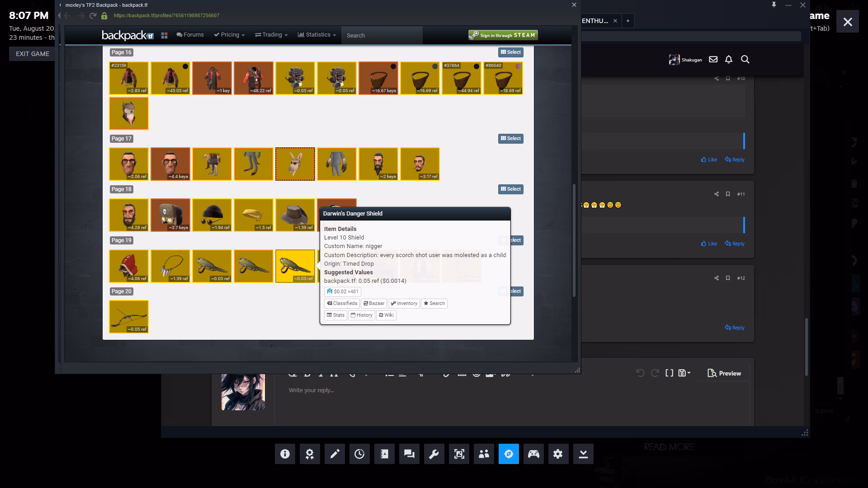Open achievements icon in overlay toolbar
868x488 pixels.
310,454
